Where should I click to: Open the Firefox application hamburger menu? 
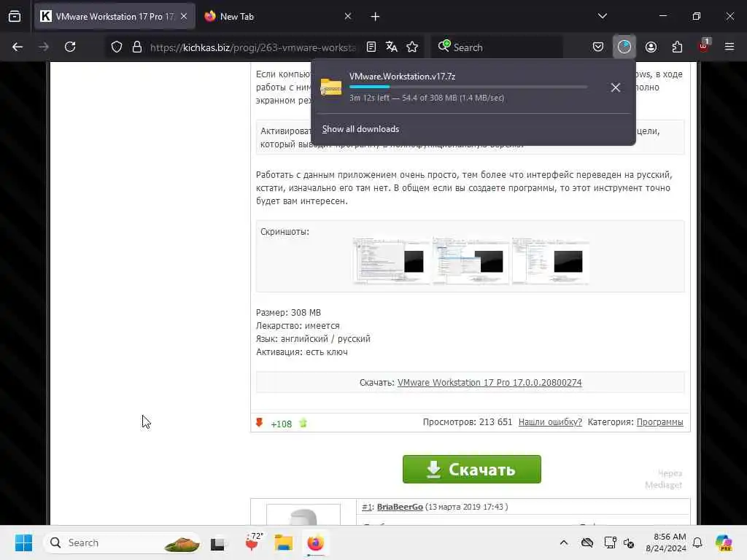coord(729,47)
